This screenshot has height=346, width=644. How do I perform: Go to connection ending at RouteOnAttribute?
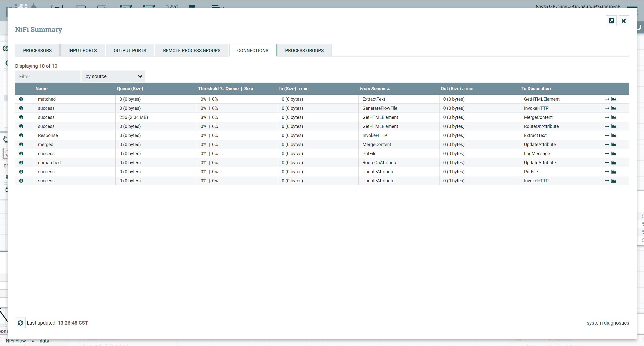(x=607, y=126)
